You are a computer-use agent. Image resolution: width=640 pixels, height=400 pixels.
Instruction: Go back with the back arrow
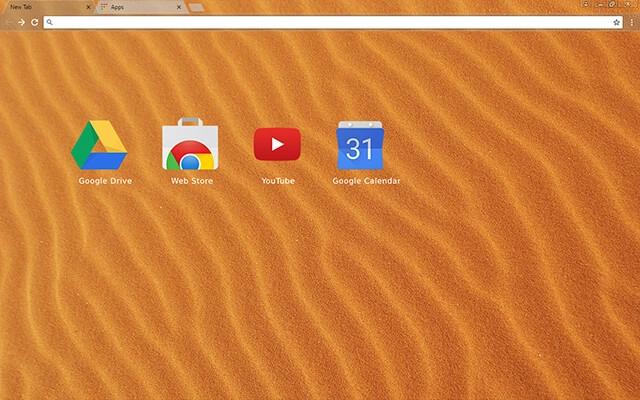[8, 22]
